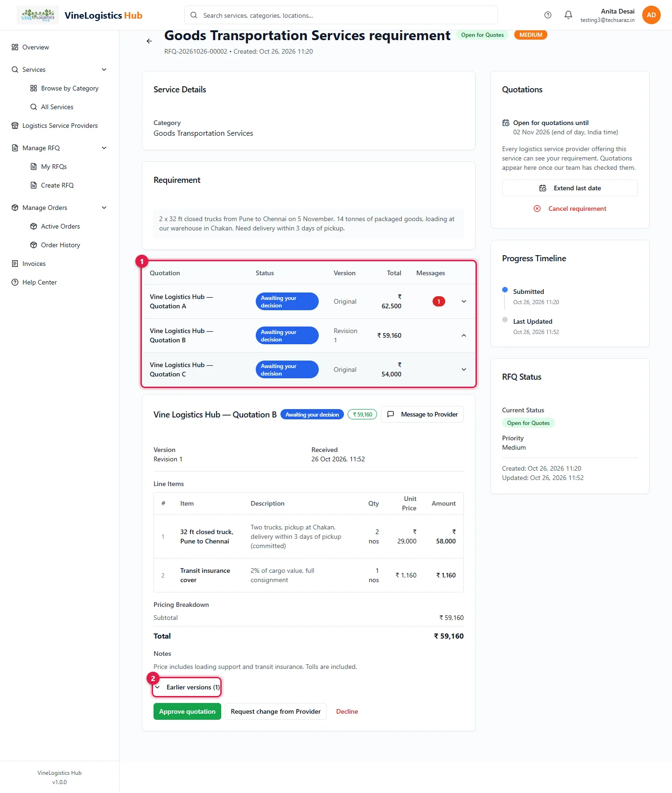Open the AD user avatar

point(651,15)
